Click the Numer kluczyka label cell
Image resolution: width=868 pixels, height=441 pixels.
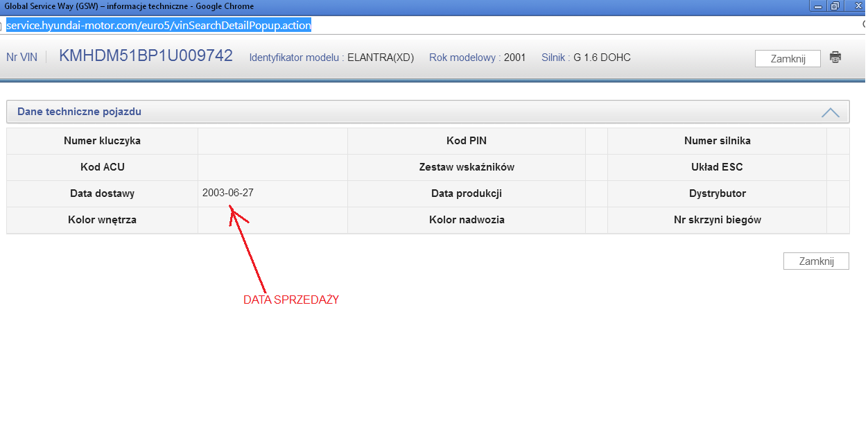pos(103,141)
